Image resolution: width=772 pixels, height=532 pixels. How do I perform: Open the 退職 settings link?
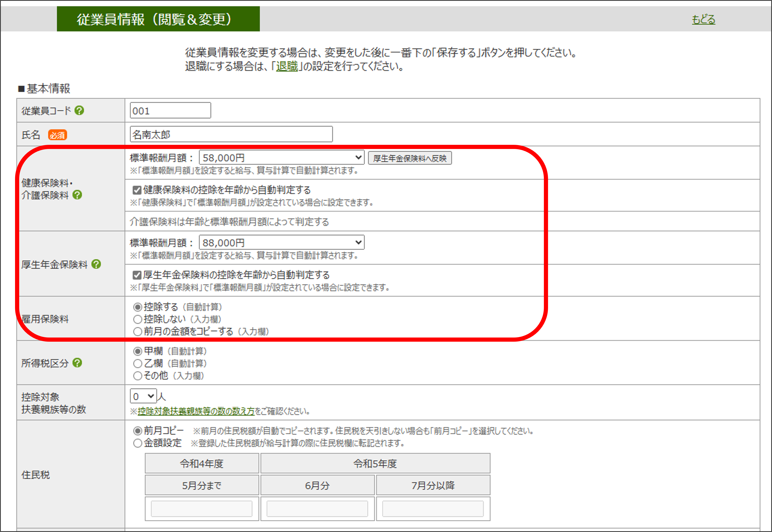coord(287,66)
